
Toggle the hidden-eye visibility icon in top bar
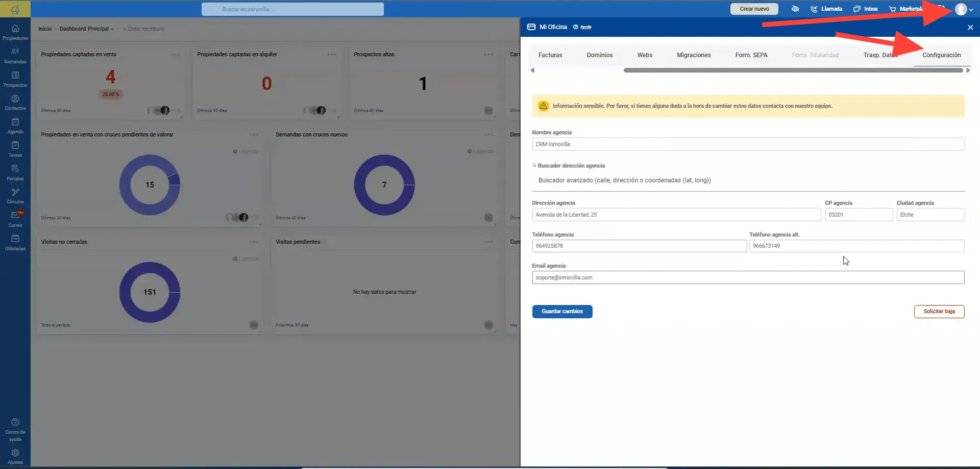[795, 9]
